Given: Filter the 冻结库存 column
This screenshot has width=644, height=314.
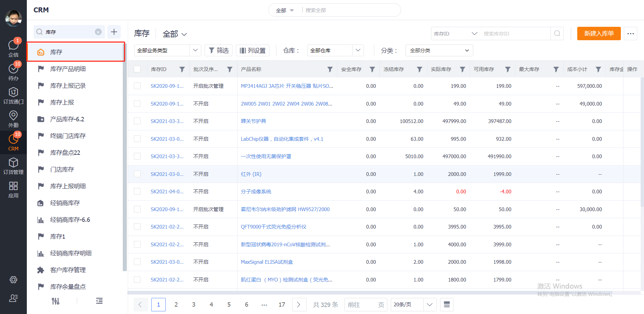Looking at the screenshot, I should coord(420,69).
